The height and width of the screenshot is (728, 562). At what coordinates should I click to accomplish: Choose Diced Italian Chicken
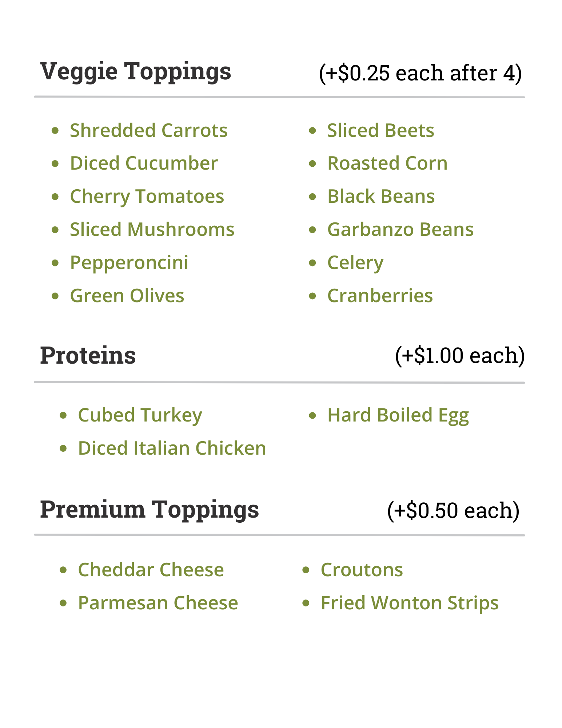tap(172, 448)
